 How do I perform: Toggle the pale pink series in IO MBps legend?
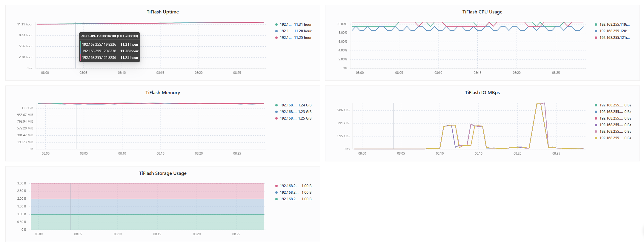pyautogui.click(x=613, y=132)
